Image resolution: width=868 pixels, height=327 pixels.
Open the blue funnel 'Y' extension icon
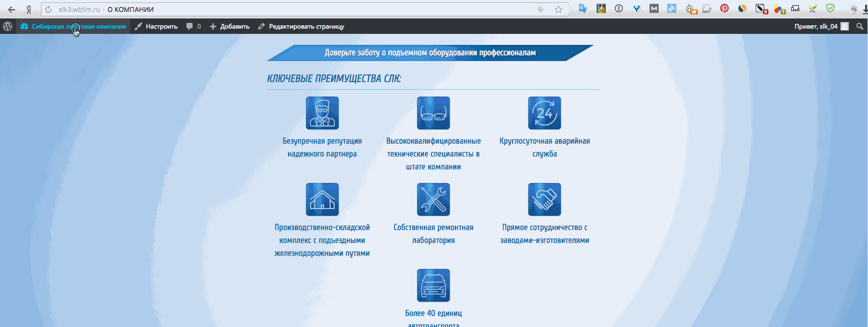click(x=636, y=9)
